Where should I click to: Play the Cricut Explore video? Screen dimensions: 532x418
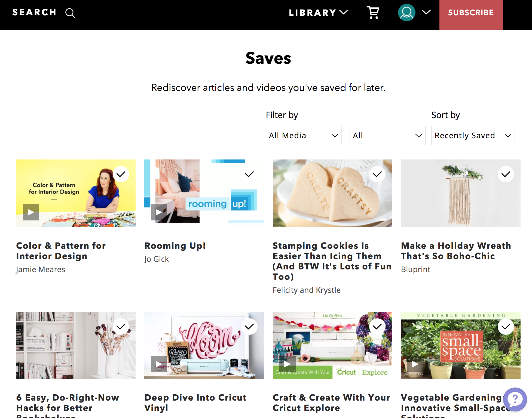tap(288, 364)
